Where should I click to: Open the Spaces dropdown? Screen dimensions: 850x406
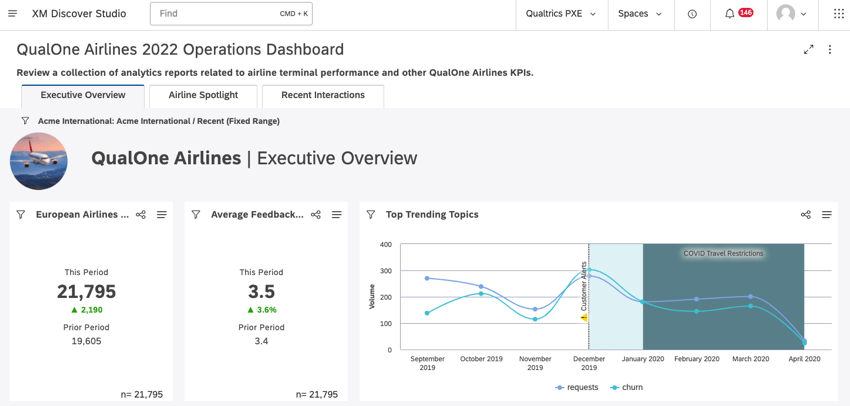[640, 14]
